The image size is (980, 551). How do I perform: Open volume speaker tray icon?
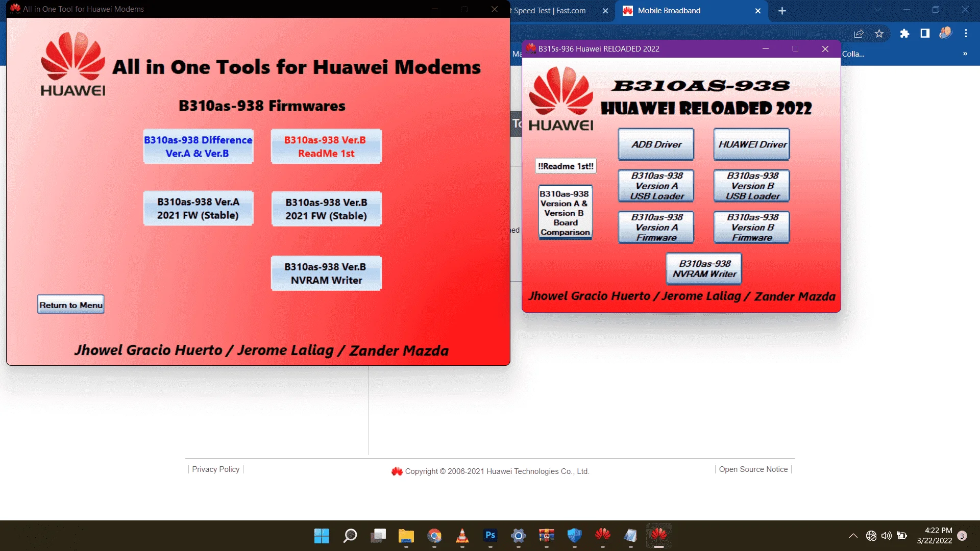click(x=887, y=536)
